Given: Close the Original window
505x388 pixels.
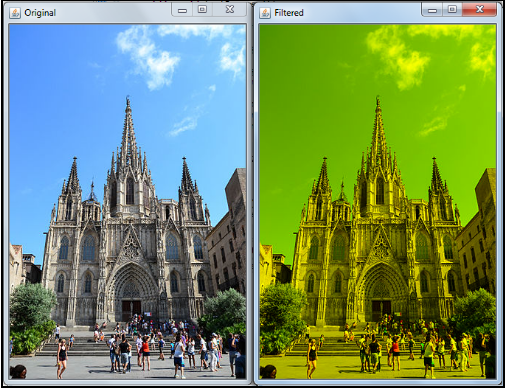Looking at the screenshot, I should pyautogui.click(x=230, y=10).
